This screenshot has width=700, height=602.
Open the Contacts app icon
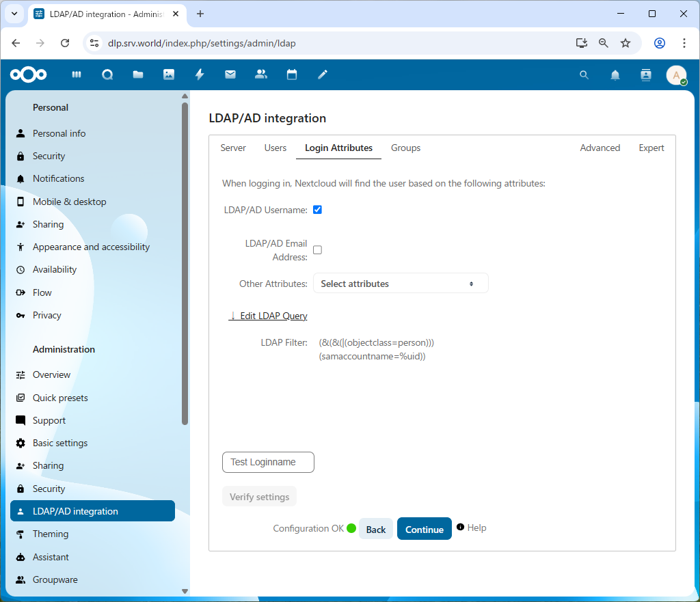(x=261, y=74)
